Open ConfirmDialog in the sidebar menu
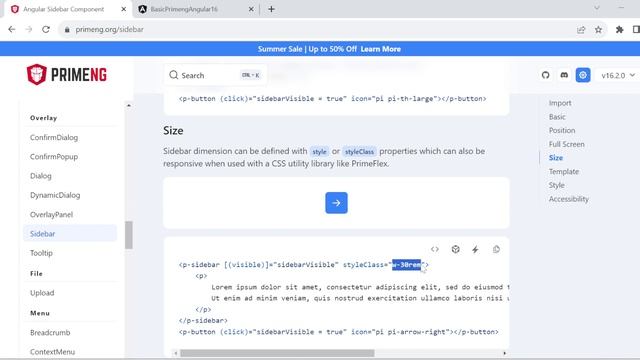The width and height of the screenshot is (640, 360). (x=54, y=138)
